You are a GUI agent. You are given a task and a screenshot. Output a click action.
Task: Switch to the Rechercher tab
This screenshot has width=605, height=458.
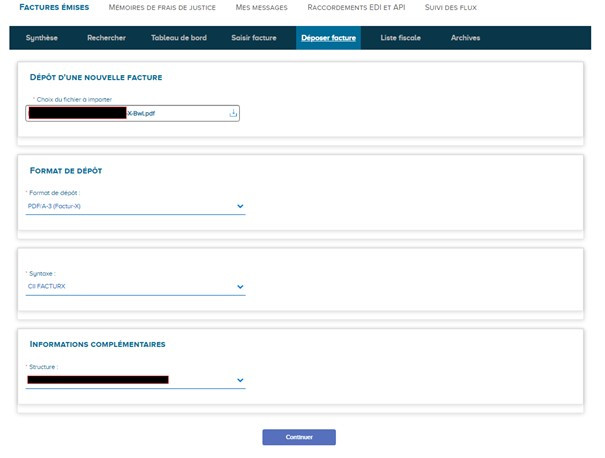pyautogui.click(x=106, y=38)
